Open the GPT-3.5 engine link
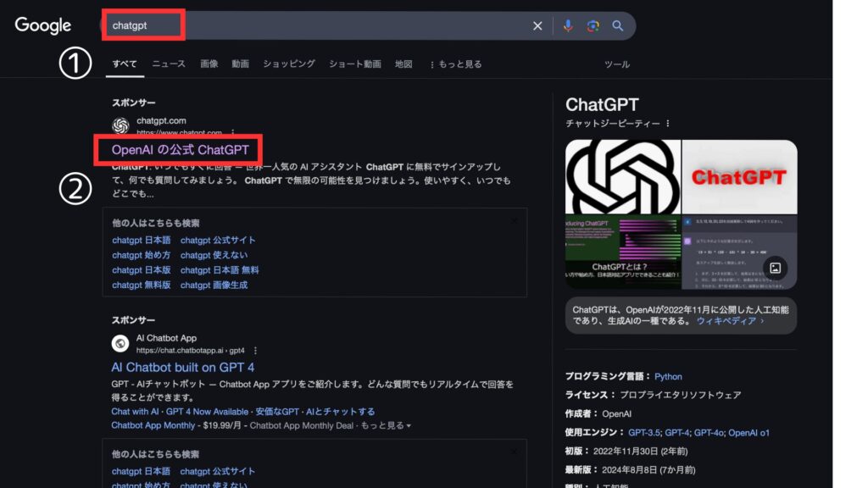This screenshot has width=868, height=488. tap(644, 433)
